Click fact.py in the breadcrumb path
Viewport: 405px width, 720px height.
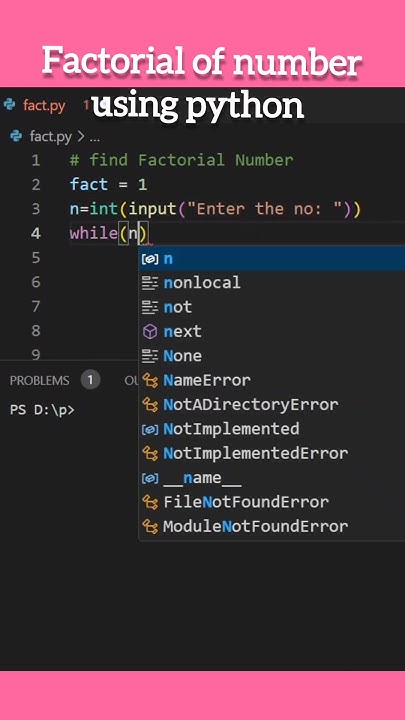click(x=51, y=136)
